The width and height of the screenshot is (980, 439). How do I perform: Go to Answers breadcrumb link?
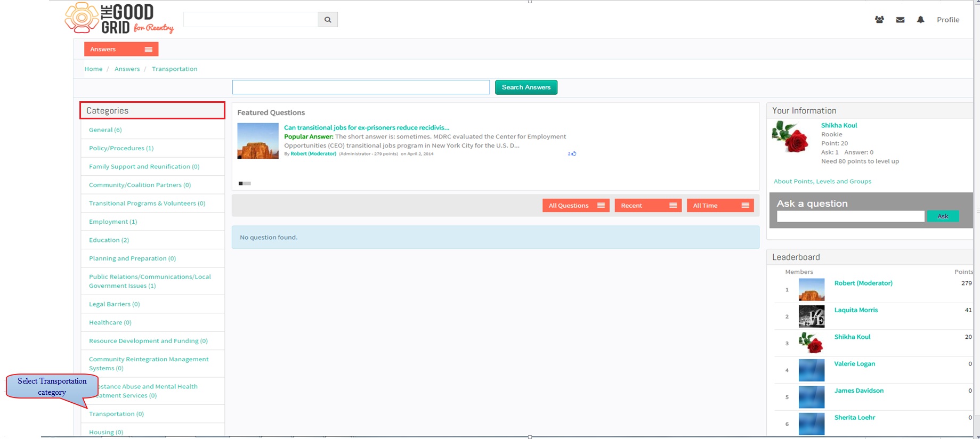[127, 69]
